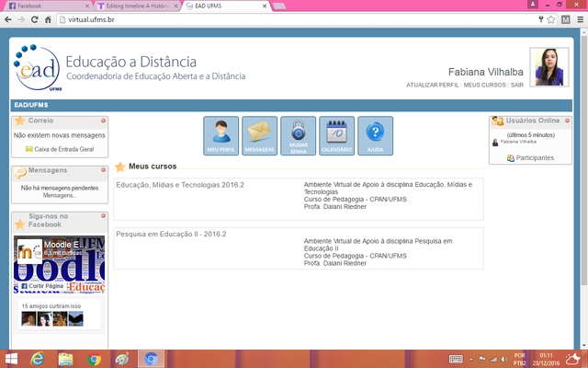Click the Mensagens... link in Mensagens block
588x368 pixels.
tap(60, 195)
